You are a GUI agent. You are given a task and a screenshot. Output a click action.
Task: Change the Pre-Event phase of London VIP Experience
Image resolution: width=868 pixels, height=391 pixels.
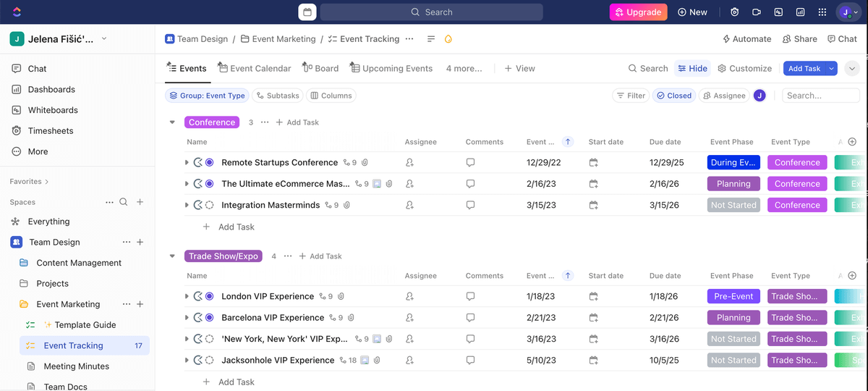(733, 296)
